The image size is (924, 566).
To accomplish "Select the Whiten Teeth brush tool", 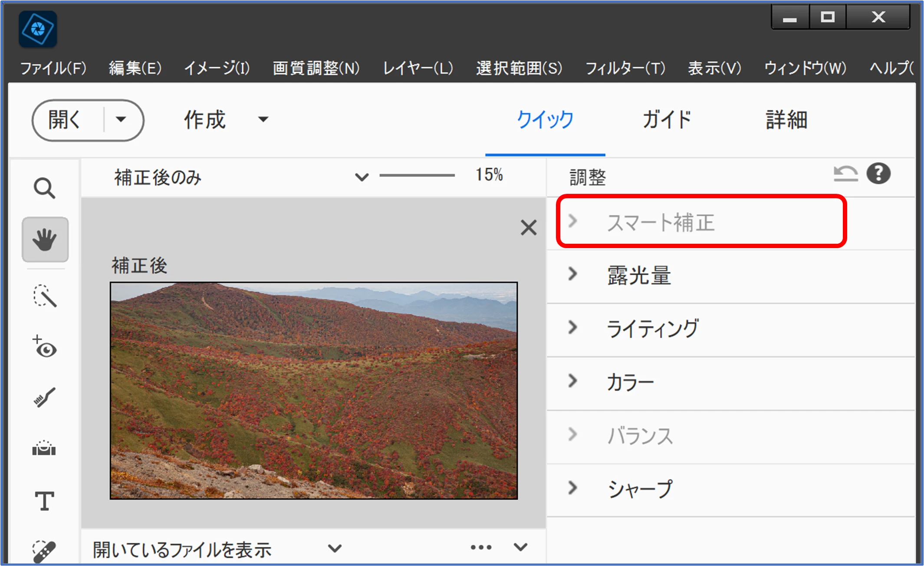I will pyautogui.click(x=44, y=397).
